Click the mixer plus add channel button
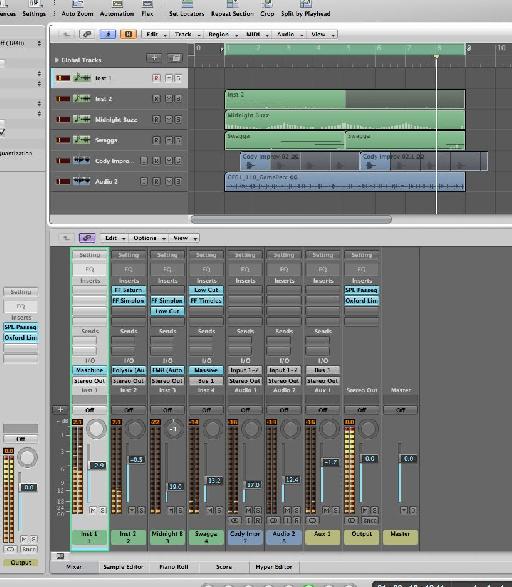 point(60,410)
